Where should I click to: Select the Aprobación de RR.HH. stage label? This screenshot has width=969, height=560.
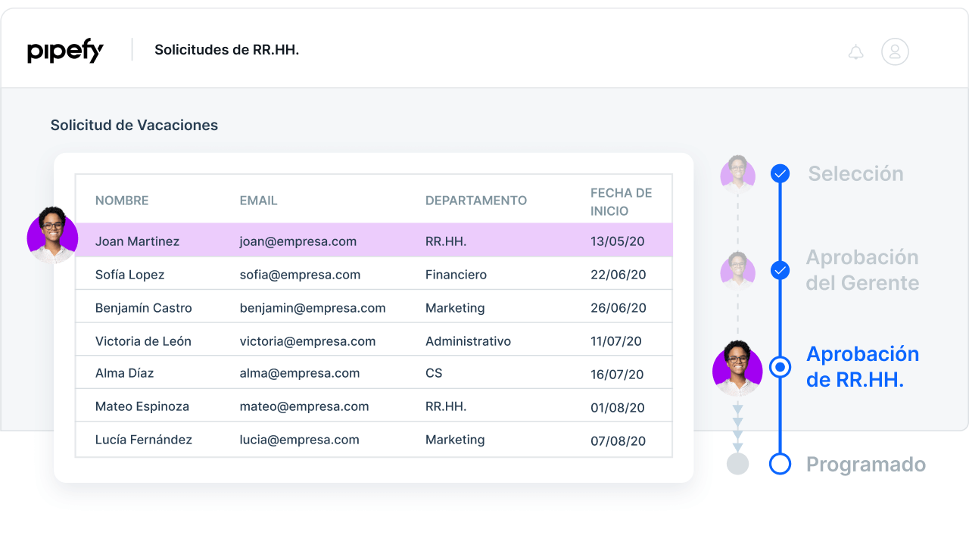click(862, 367)
